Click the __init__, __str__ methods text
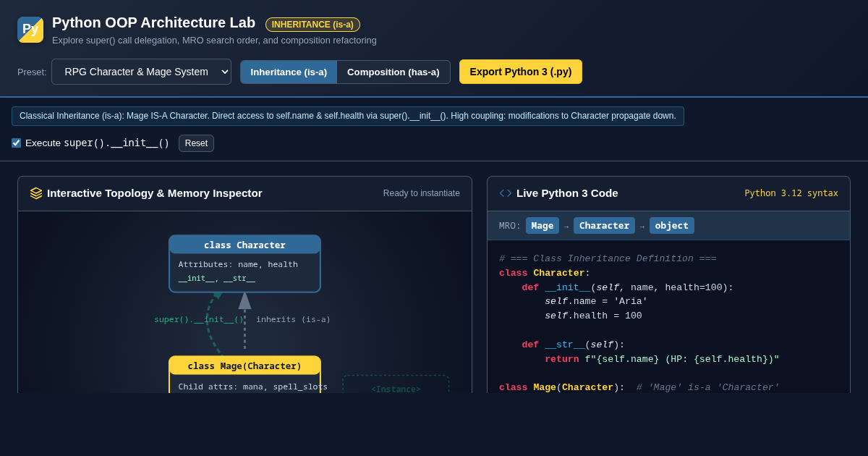 point(217,278)
